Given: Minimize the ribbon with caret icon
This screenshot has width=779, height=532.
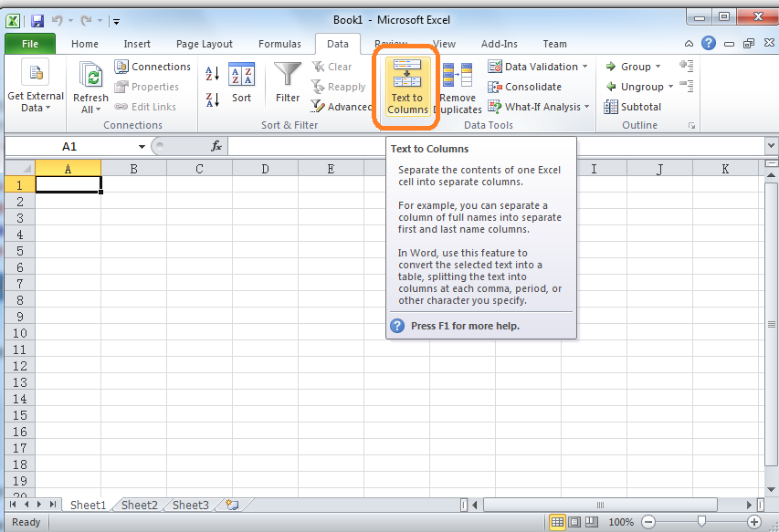Looking at the screenshot, I should pos(689,44).
